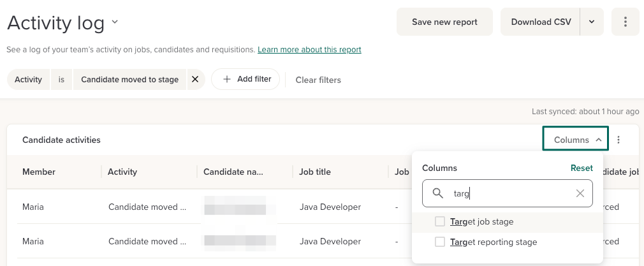Download the report as CSV
This screenshot has height=266, width=644.
tap(541, 22)
